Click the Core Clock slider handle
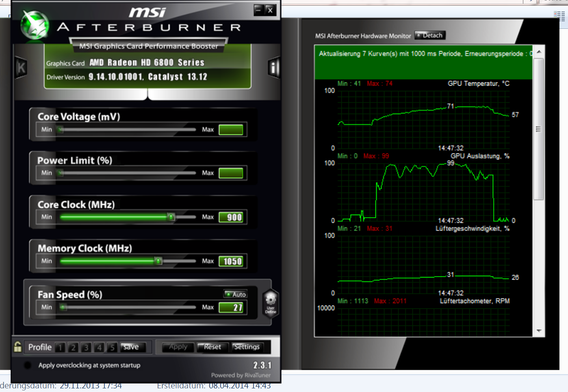568x392 pixels. click(x=171, y=217)
